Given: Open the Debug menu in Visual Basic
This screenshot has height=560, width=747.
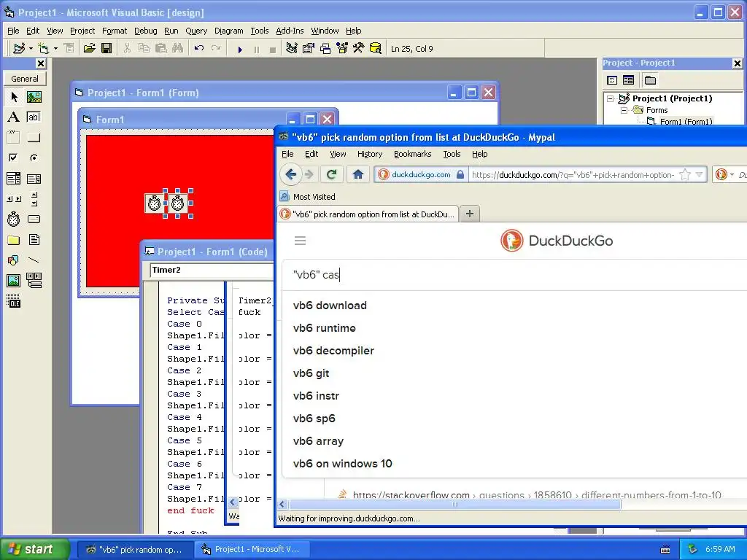Looking at the screenshot, I should [145, 31].
